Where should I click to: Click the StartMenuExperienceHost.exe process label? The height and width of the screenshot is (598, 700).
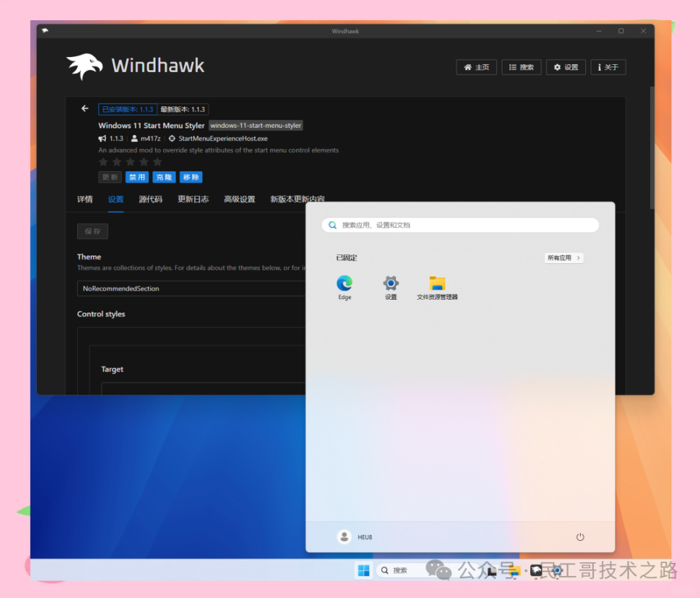coord(223,138)
